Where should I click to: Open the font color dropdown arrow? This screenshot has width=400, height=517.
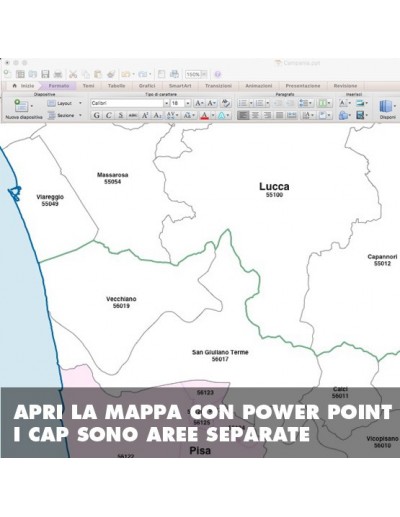point(213,115)
